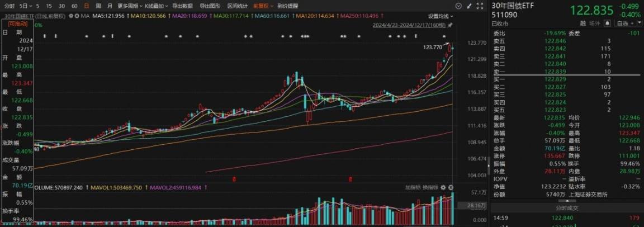
Task: Click the 14:59 trade record row
Action: pyautogui.click(x=567, y=217)
